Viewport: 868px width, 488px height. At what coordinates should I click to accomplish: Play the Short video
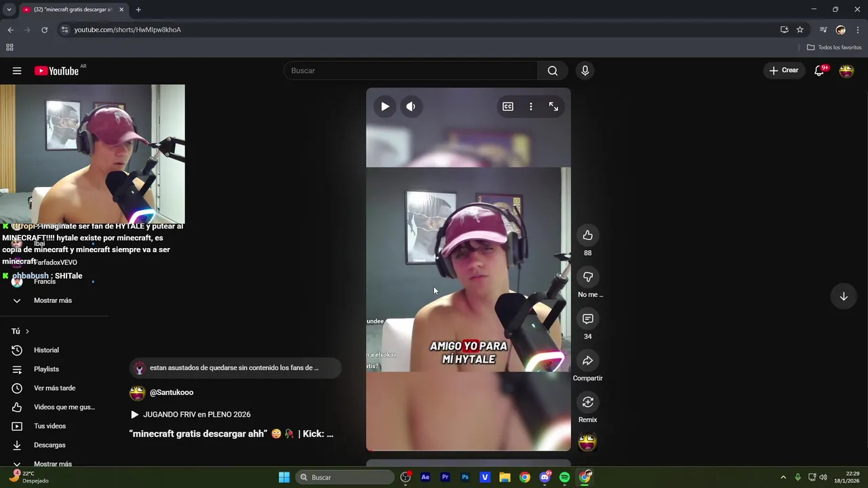(x=385, y=106)
